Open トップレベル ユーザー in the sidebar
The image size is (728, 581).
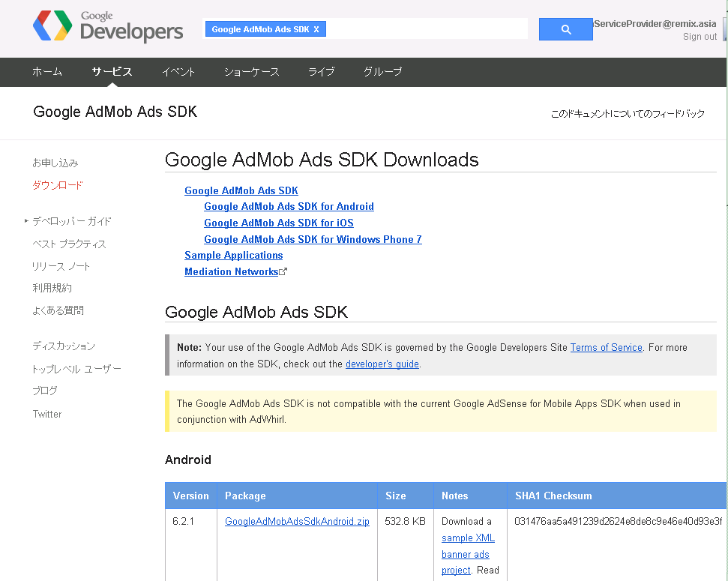tap(76, 369)
